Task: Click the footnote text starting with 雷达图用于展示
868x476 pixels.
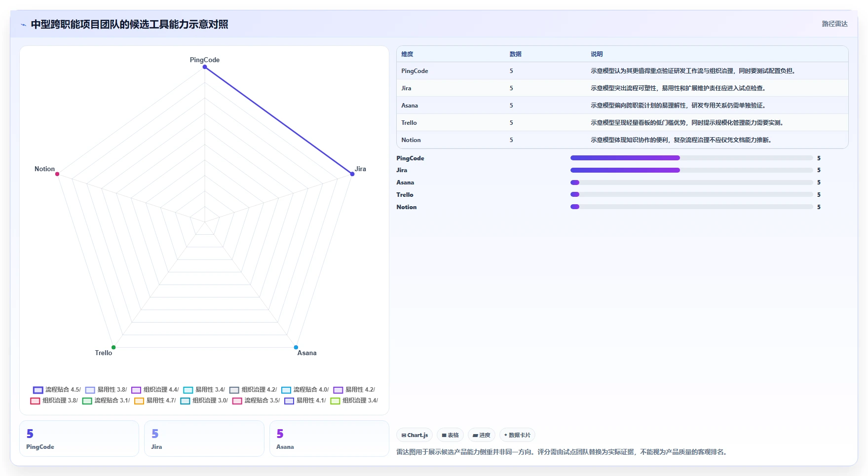Action: coord(563,452)
